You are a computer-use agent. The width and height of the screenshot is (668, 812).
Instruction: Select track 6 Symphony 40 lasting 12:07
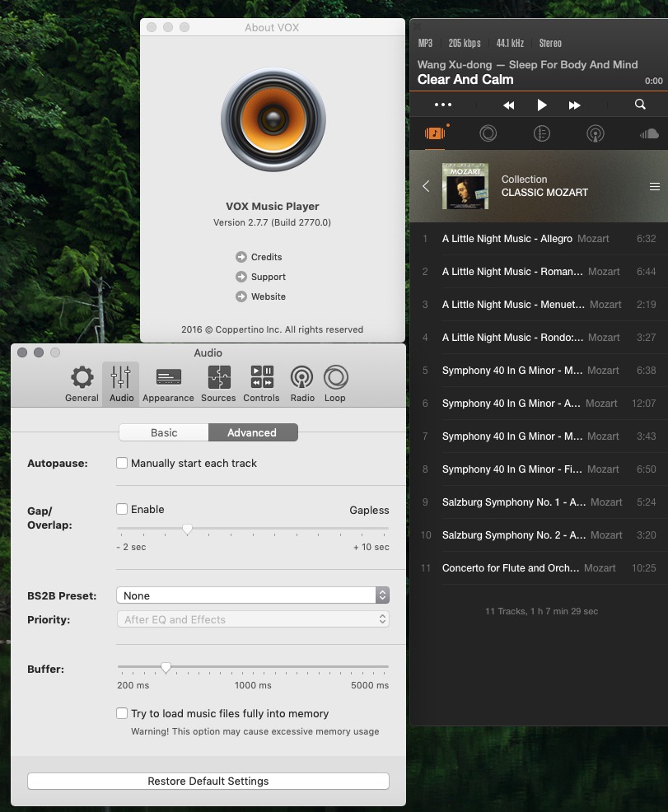pyautogui.click(x=539, y=403)
